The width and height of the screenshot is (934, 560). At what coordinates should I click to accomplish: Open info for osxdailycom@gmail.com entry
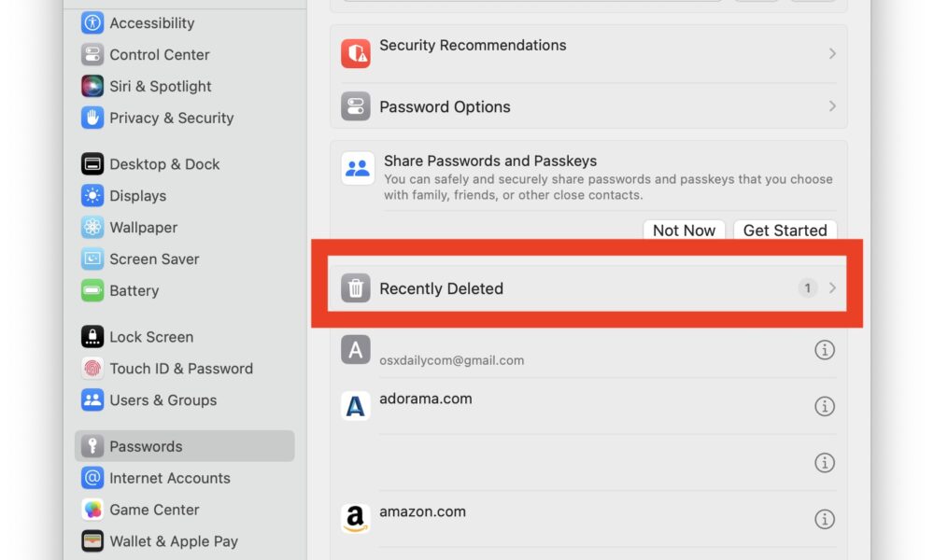coord(825,350)
